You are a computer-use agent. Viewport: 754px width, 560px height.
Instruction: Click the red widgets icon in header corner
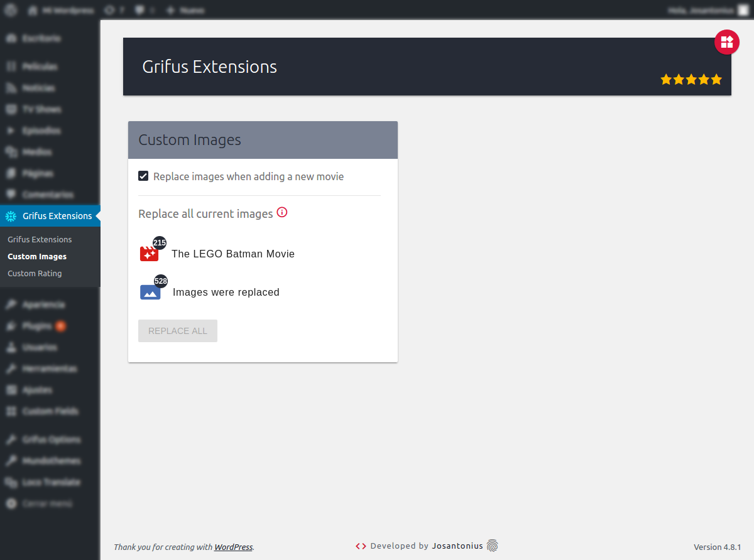pyautogui.click(x=727, y=42)
